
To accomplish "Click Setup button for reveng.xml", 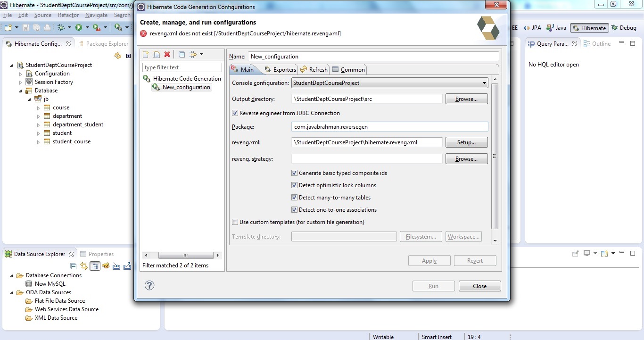I will 466,142.
